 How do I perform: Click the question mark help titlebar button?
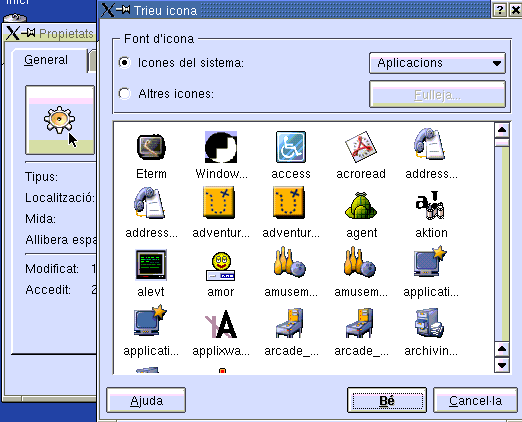(500, 10)
